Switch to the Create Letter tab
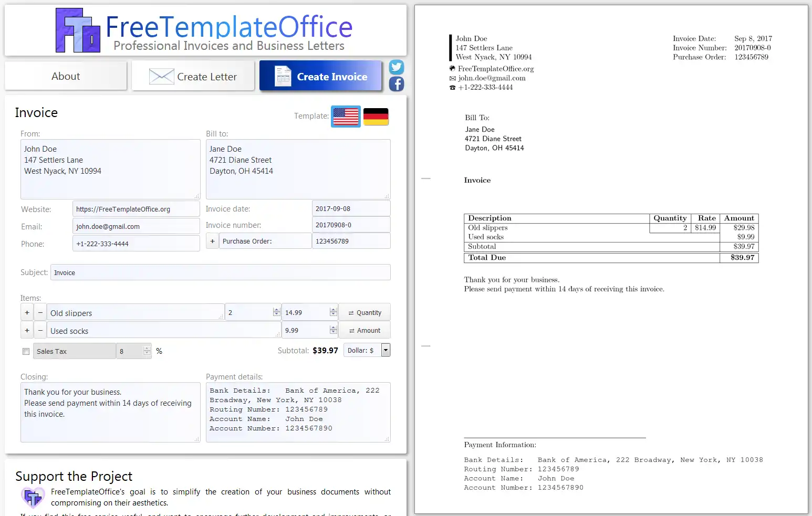The image size is (812, 516). 193,77
